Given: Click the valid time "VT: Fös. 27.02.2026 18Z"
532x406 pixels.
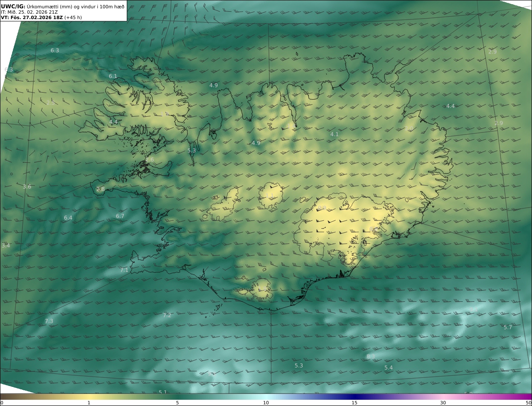Looking at the screenshot, I should (32, 17).
